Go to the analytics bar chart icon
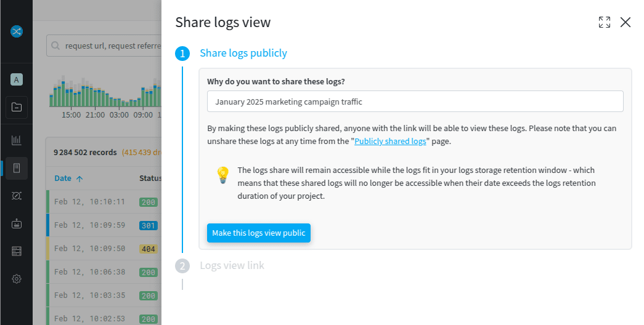Image resolution: width=644 pixels, height=325 pixels. [x=17, y=140]
